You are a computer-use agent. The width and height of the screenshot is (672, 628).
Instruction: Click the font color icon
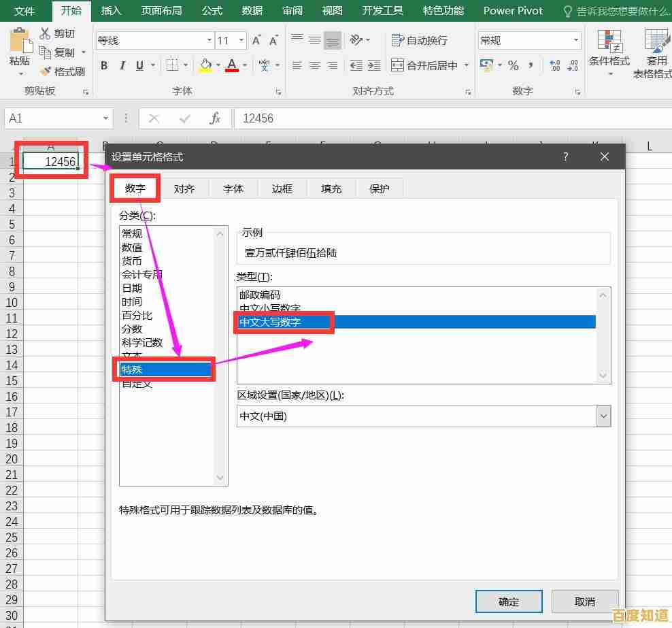point(231,65)
